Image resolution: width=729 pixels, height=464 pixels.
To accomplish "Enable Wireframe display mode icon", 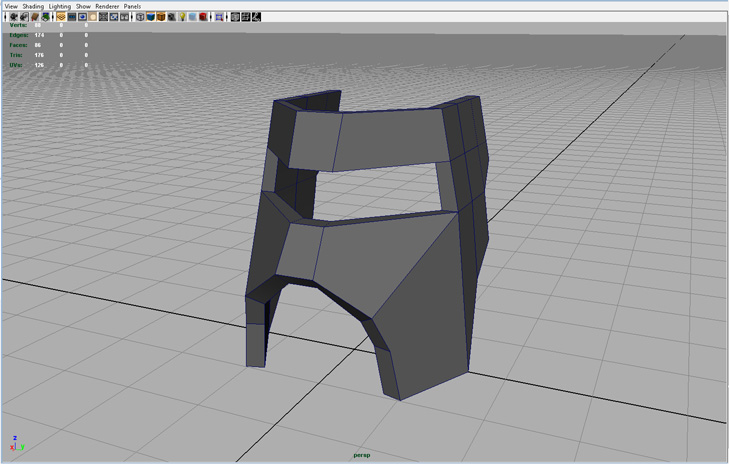I will 140,17.
